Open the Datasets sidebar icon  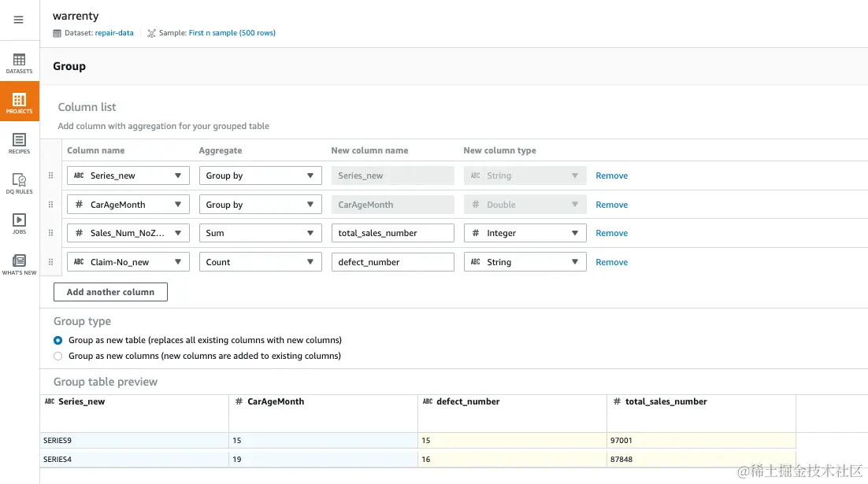19,63
